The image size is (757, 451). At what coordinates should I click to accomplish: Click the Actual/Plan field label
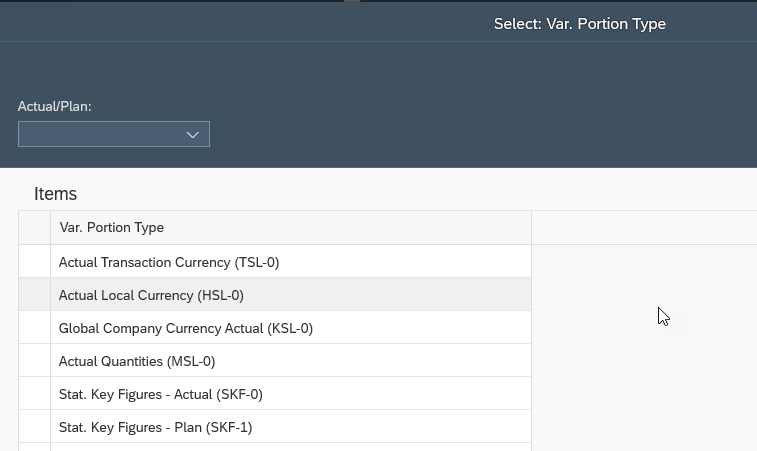tap(55, 106)
